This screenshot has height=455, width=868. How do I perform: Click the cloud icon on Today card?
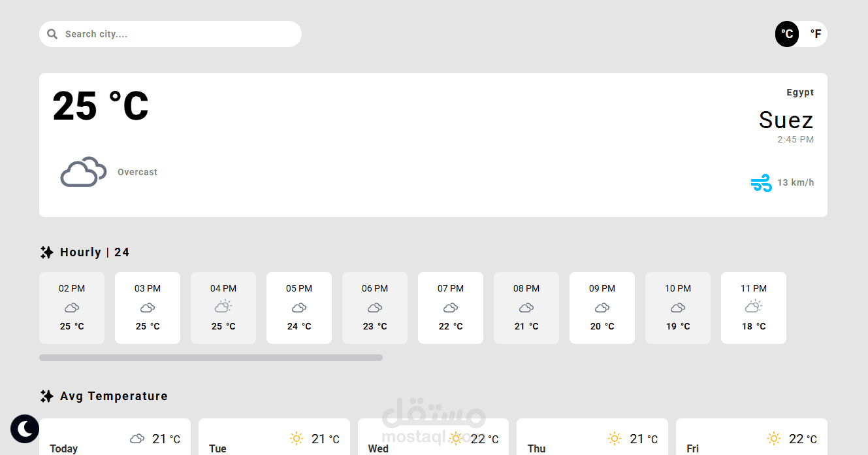point(137,439)
